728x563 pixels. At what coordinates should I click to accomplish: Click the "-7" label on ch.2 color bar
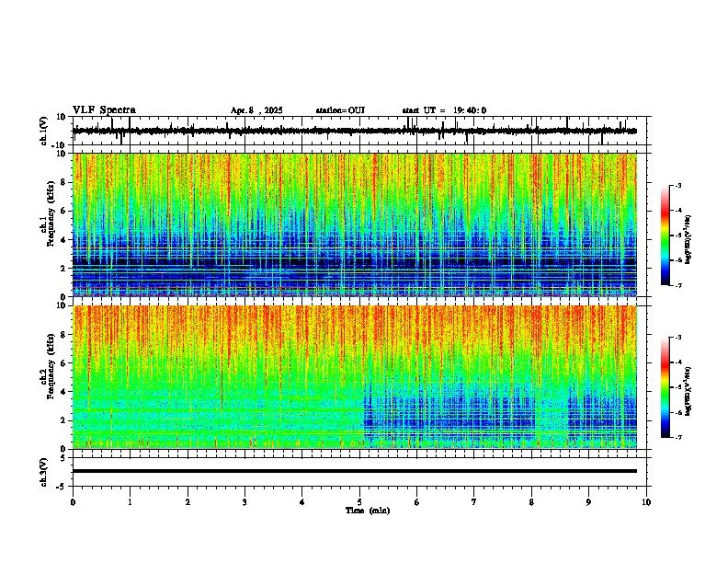coord(678,438)
